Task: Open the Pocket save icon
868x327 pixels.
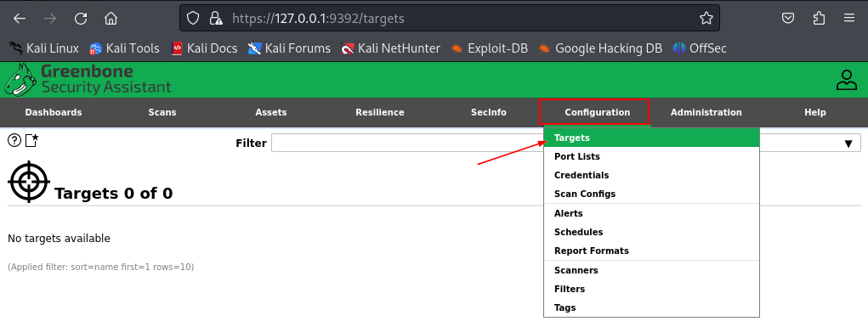Action: pos(788,18)
